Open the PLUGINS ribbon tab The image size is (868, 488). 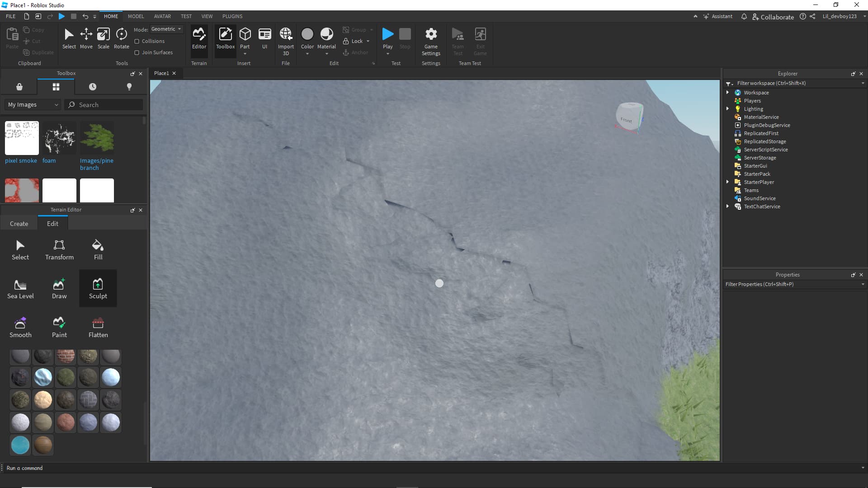pos(232,16)
